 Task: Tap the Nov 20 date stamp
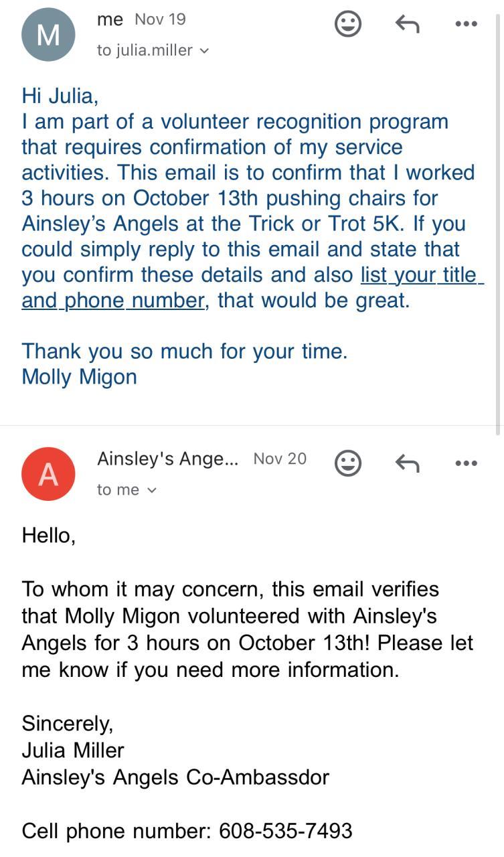280,459
